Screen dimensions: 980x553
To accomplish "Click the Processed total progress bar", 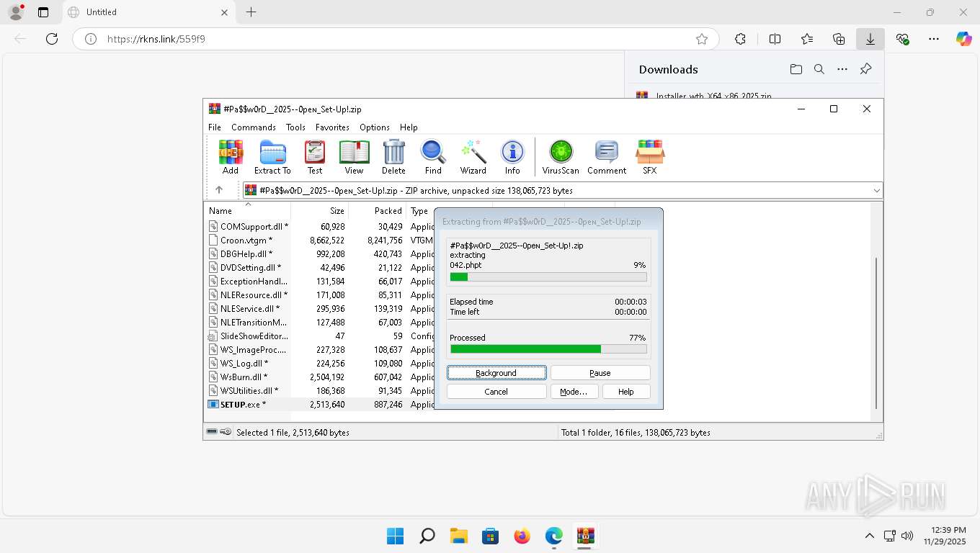I will 548,349.
